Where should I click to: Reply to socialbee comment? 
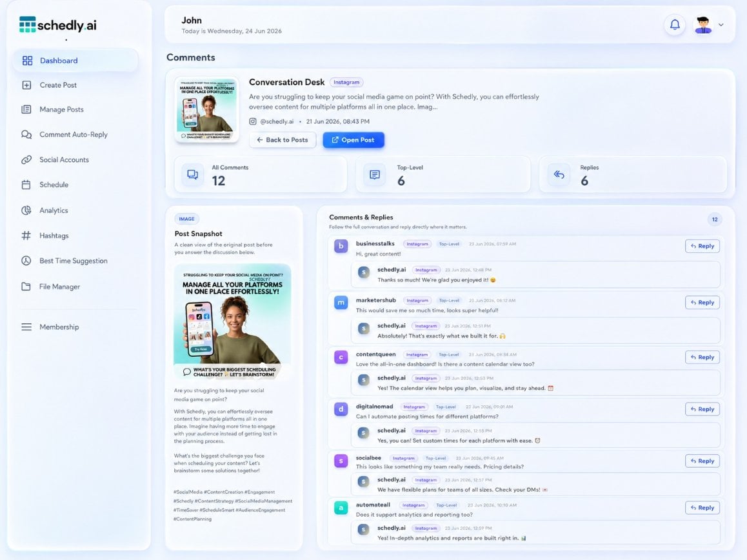click(x=702, y=461)
